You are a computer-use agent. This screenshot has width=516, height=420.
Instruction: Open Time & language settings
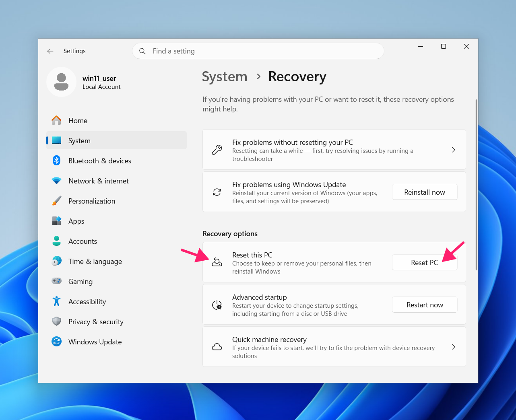coord(116,261)
